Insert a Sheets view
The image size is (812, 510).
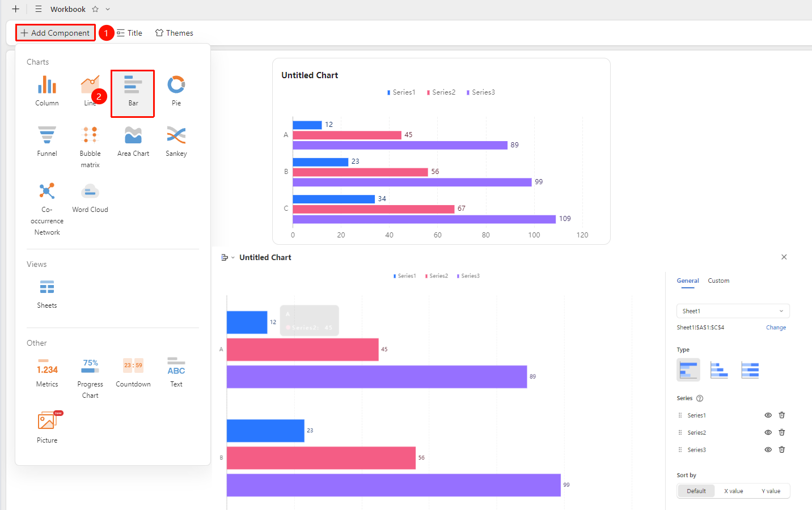(x=47, y=293)
